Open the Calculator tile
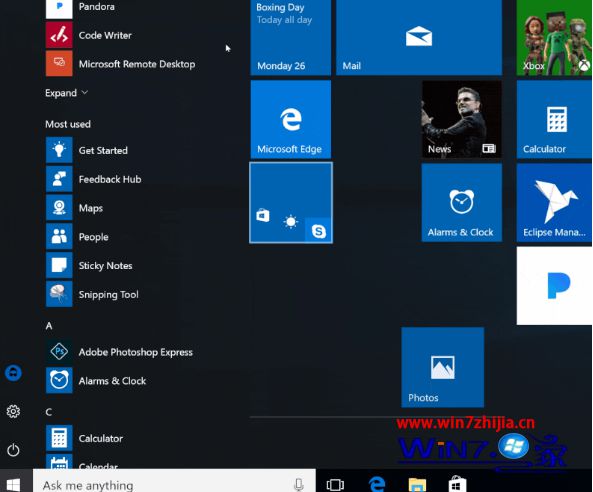 pos(554,119)
